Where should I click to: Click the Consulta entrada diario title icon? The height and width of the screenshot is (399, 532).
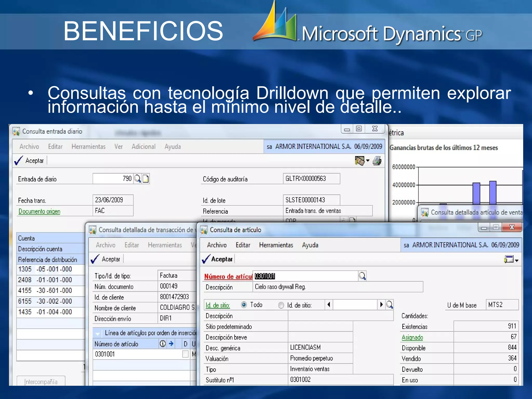pos(16,131)
